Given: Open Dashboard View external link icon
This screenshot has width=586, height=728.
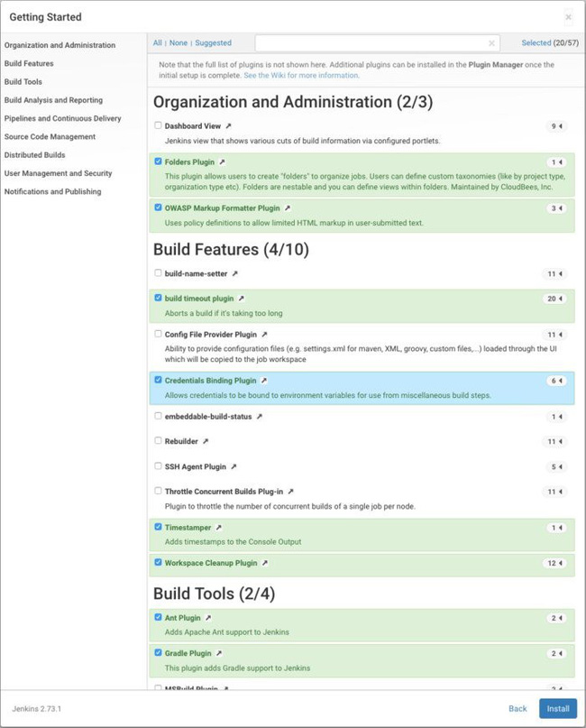Looking at the screenshot, I should pos(228,125).
